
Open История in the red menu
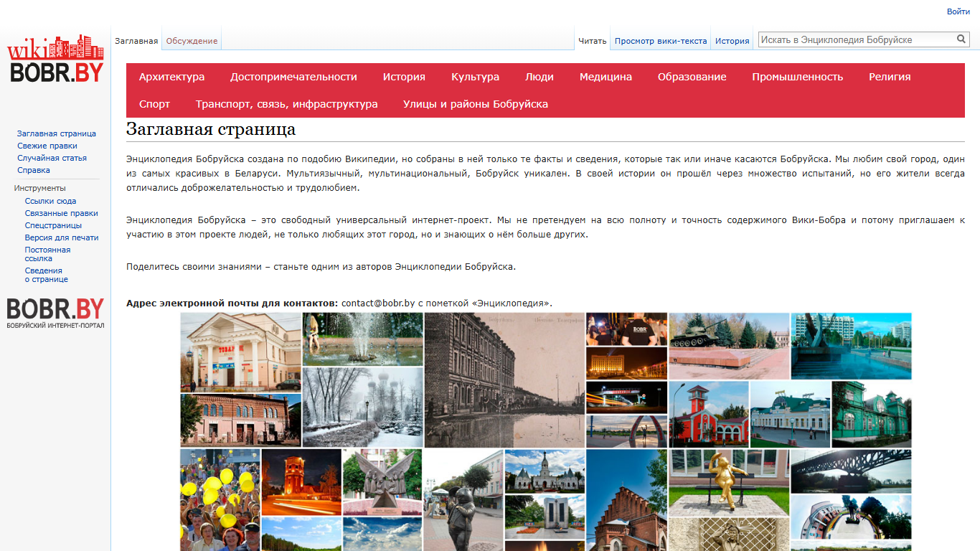404,77
